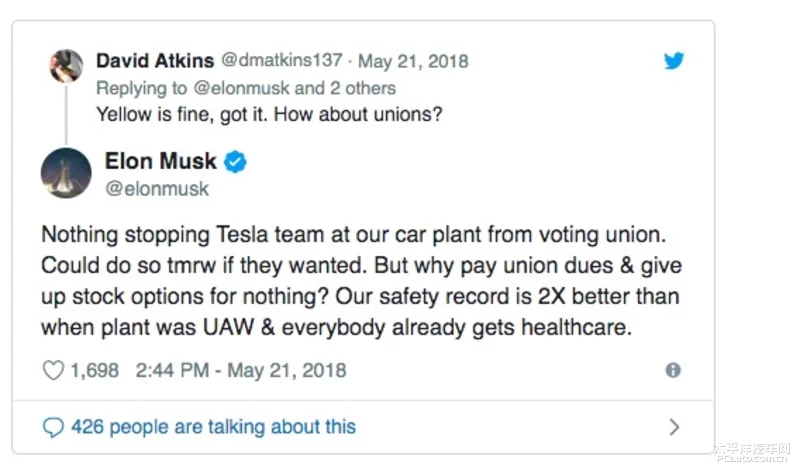Open Elon Musk's rocket avatar
The height and width of the screenshot is (470, 800).
click(66, 174)
